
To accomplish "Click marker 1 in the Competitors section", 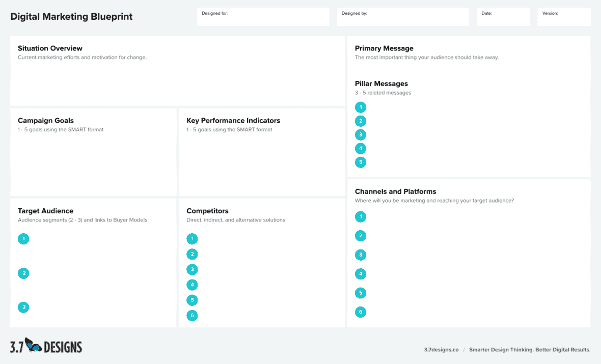I will 192,238.
